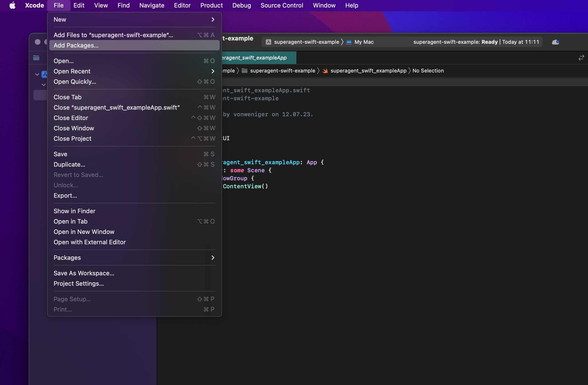
Task: Choose Duplicate… menu item
Action: pos(134,165)
